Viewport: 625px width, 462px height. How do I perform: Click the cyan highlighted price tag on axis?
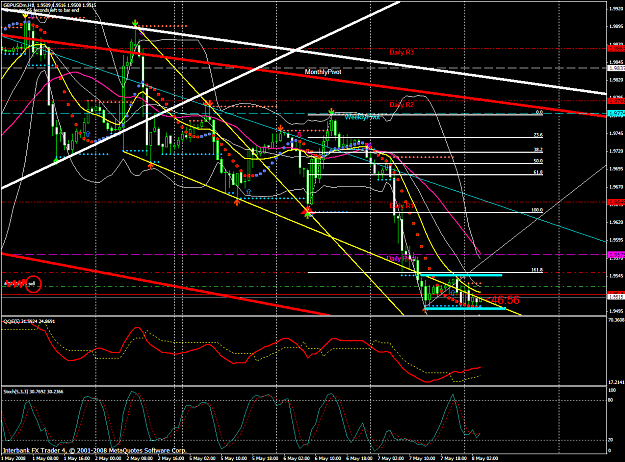click(x=616, y=114)
